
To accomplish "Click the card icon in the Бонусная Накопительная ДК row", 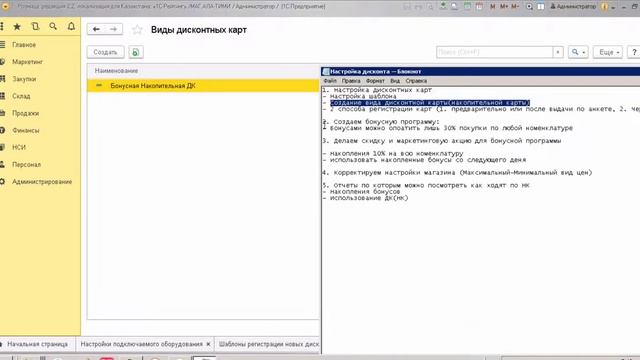I will pos(99,85).
